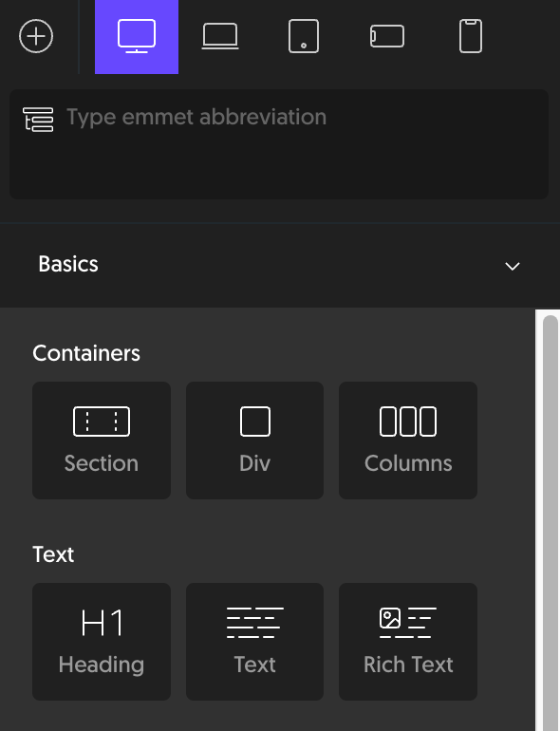560x731 pixels.
Task: Switch to laptop viewport
Action: 220,36
